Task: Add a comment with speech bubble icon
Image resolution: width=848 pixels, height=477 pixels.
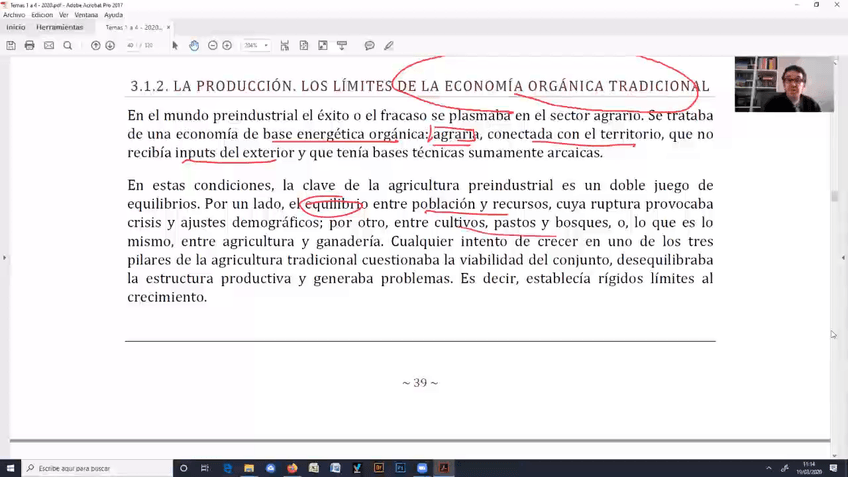Action: pos(370,45)
